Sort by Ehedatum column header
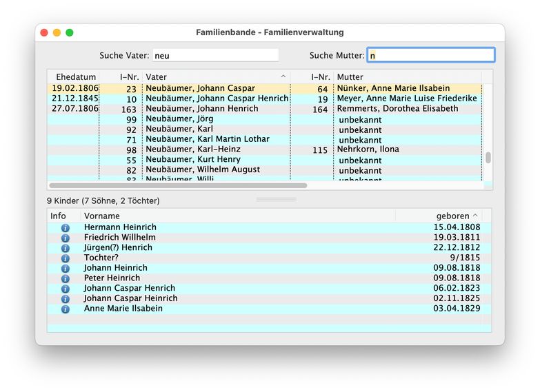Viewport: 540px width, 392px height. tap(75, 76)
